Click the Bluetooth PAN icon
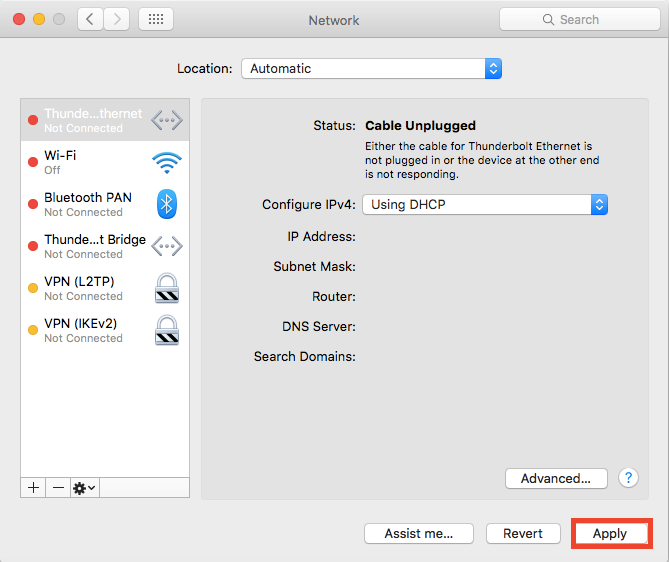This screenshot has width=669, height=562. pyautogui.click(x=166, y=204)
